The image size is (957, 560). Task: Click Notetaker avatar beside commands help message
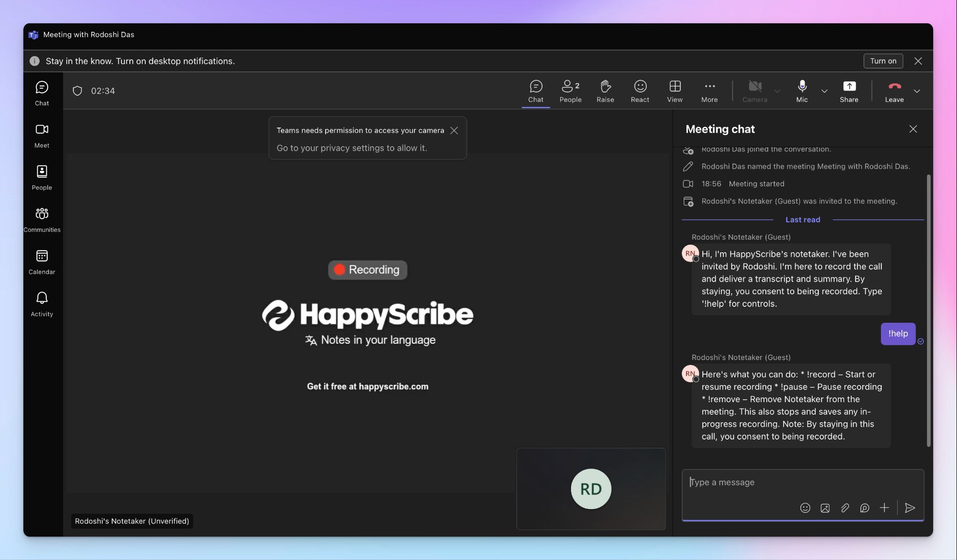[x=691, y=374]
